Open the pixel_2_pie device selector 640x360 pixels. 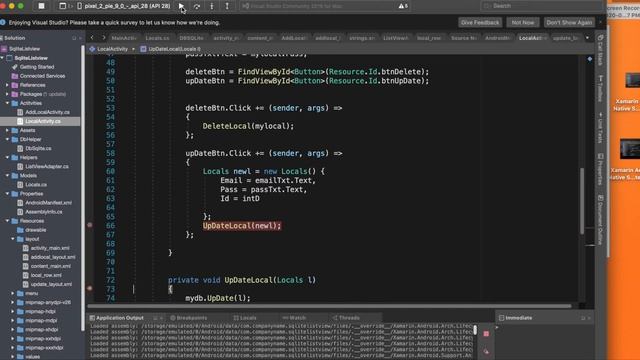(x=124, y=6)
